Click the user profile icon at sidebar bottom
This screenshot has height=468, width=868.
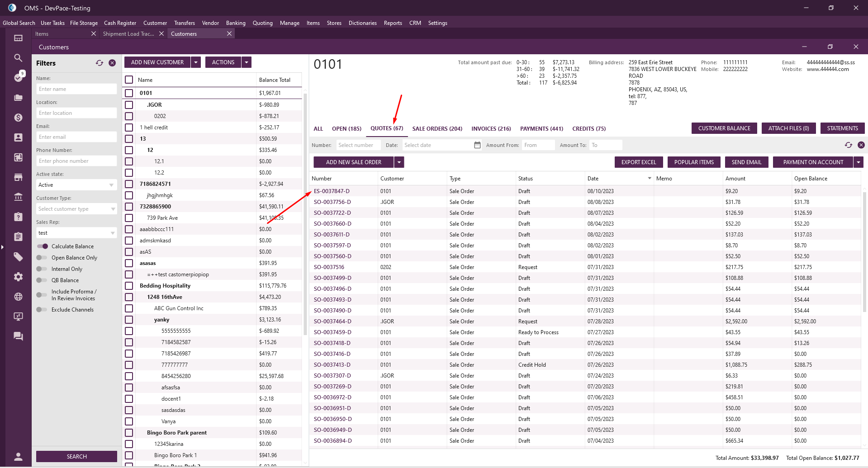click(18, 456)
